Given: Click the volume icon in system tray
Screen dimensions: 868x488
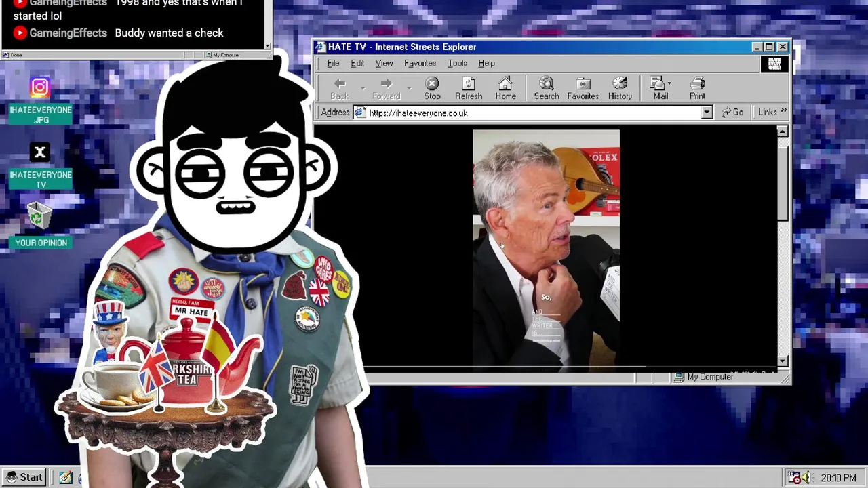Looking at the screenshot, I should (806, 478).
